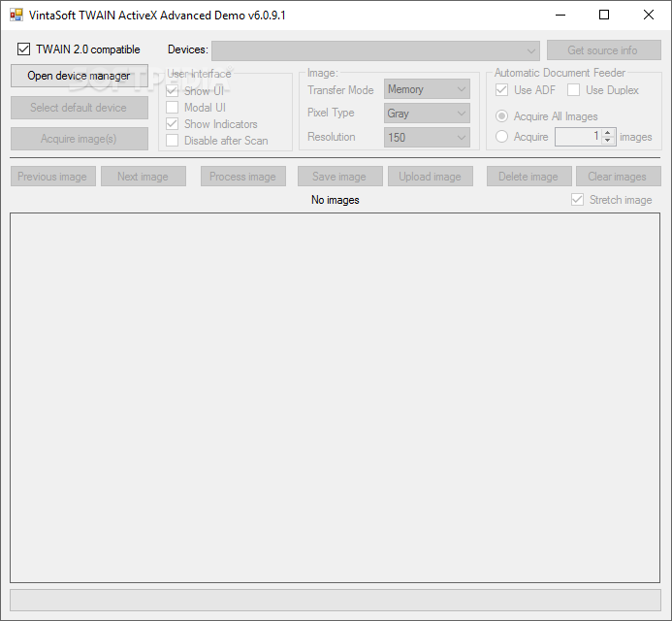Go to Next image

coord(144,177)
